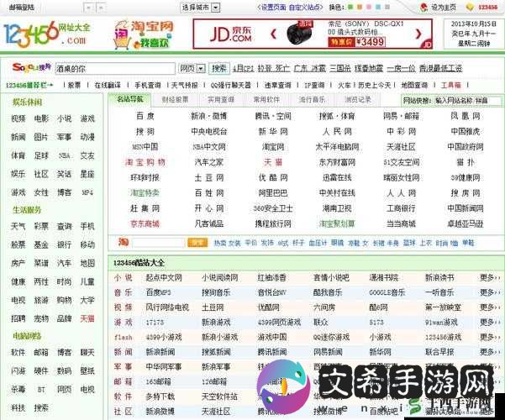Click the 在线翻译 link in the recommendation bar
Image resolution: width=505 pixels, height=420 pixels.
pos(108,86)
